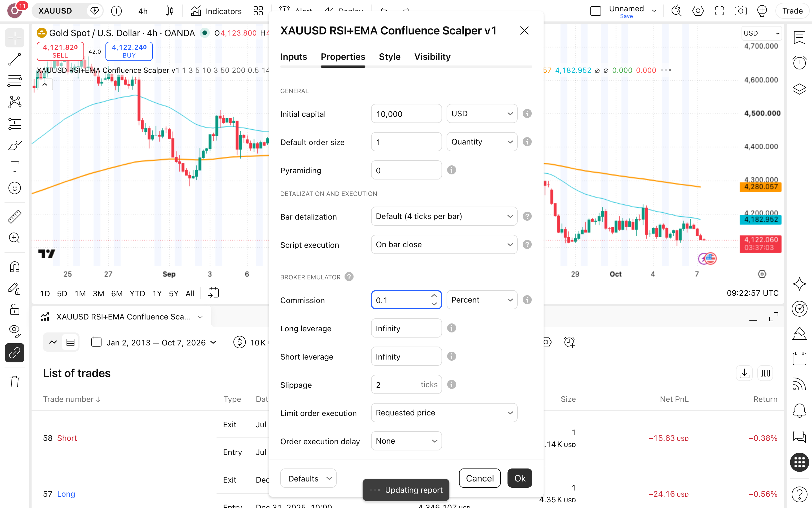Expand the Bar detalization dropdown

coord(444,216)
